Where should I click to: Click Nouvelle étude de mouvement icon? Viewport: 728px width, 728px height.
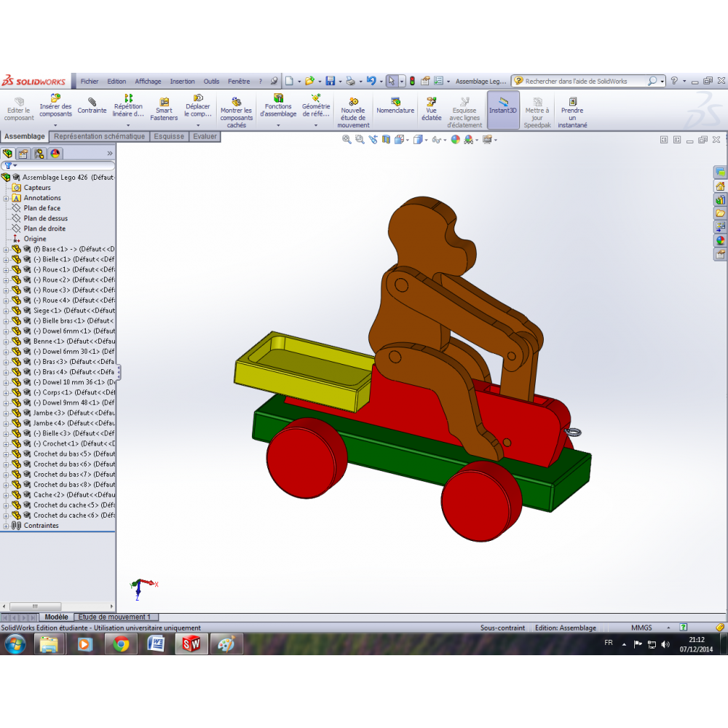pyautogui.click(x=353, y=101)
